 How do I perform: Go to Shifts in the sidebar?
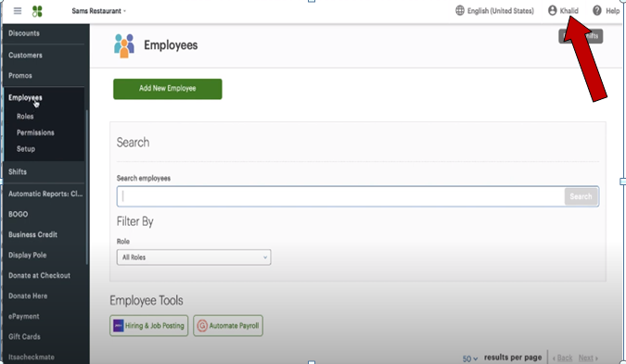(x=18, y=172)
